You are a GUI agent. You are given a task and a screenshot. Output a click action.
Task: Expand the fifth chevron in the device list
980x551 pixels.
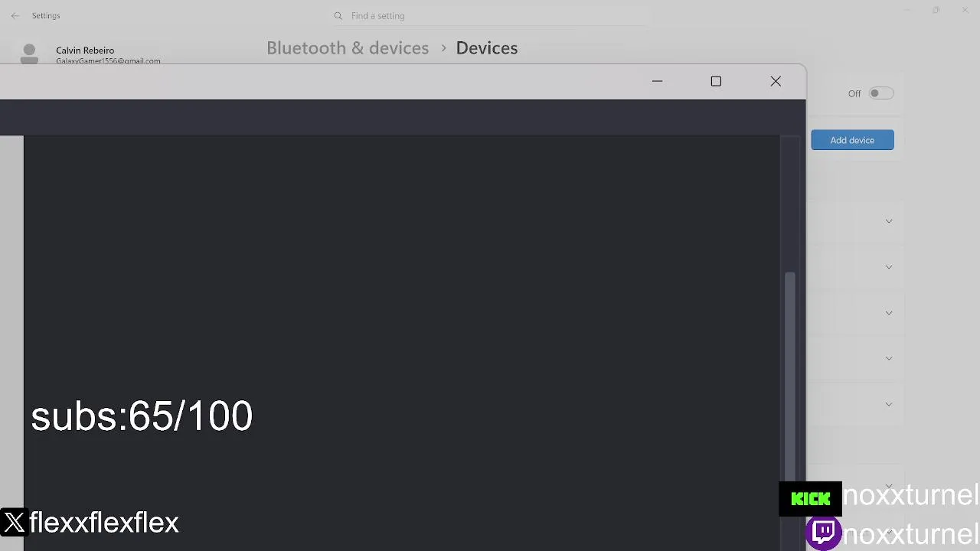click(889, 404)
